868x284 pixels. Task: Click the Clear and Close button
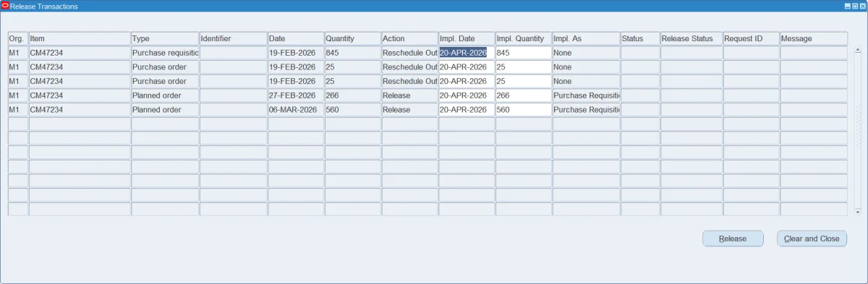(812, 238)
